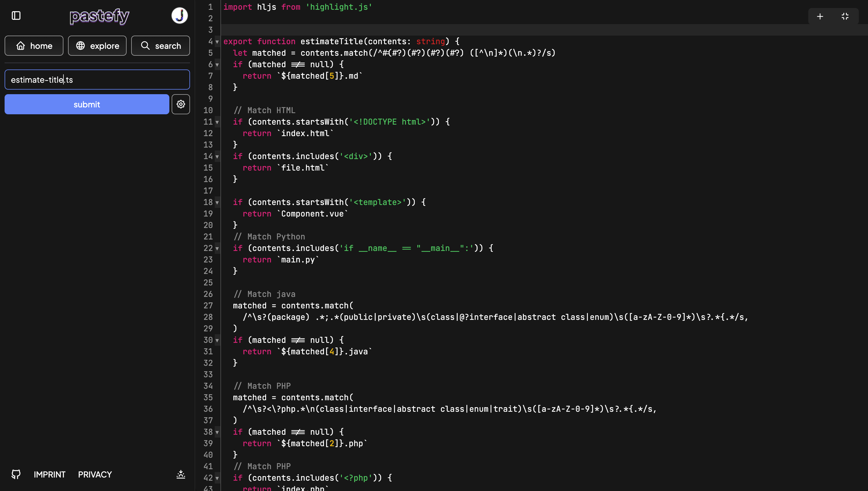868x491 pixels.
Task: Open the user avatar profile
Action: [x=179, y=16]
